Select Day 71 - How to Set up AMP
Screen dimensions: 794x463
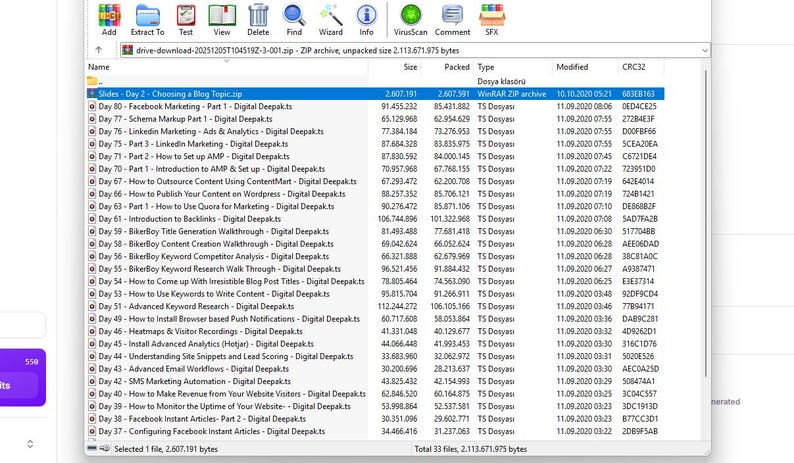coord(375,157)
